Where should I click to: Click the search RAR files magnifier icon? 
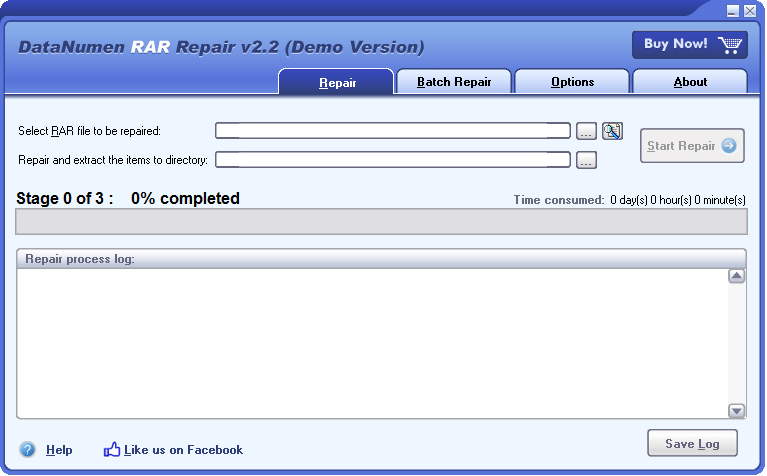(x=612, y=131)
